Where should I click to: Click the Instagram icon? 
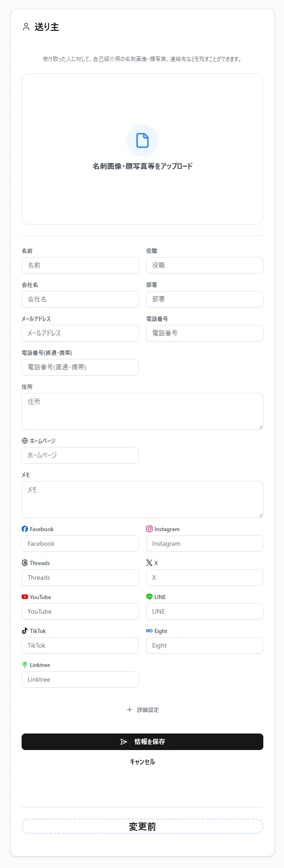[149, 528]
